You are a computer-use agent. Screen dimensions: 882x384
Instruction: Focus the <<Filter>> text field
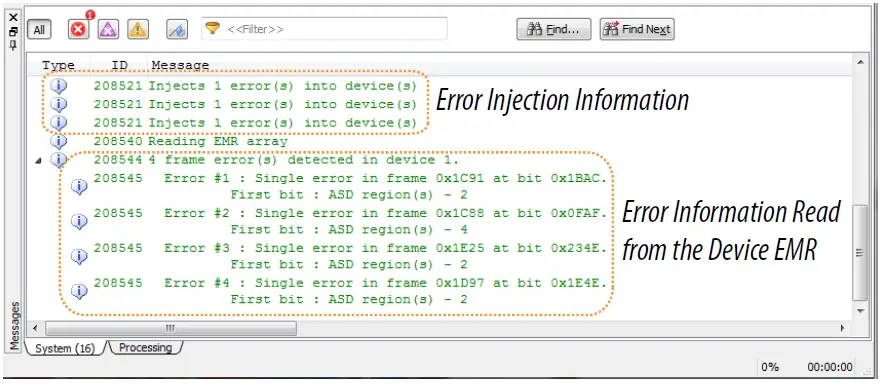tap(325, 29)
